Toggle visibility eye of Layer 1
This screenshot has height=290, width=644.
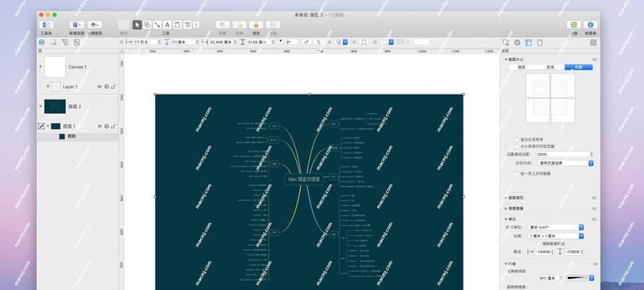[x=99, y=87]
